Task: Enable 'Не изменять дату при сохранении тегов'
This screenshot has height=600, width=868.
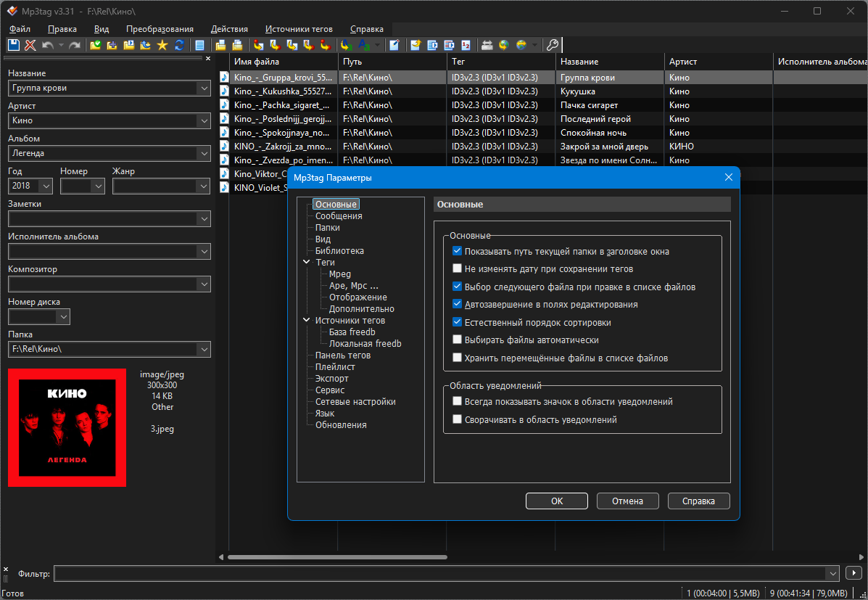Action: (x=457, y=268)
